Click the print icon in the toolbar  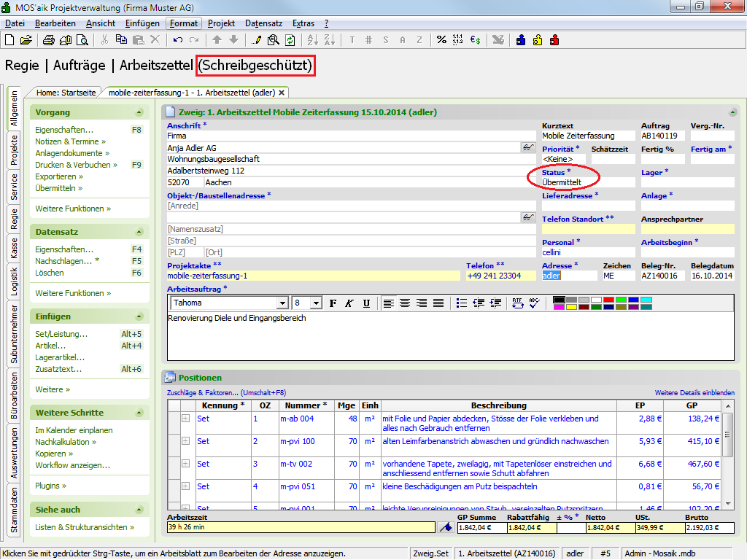pyautogui.click(x=47, y=40)
